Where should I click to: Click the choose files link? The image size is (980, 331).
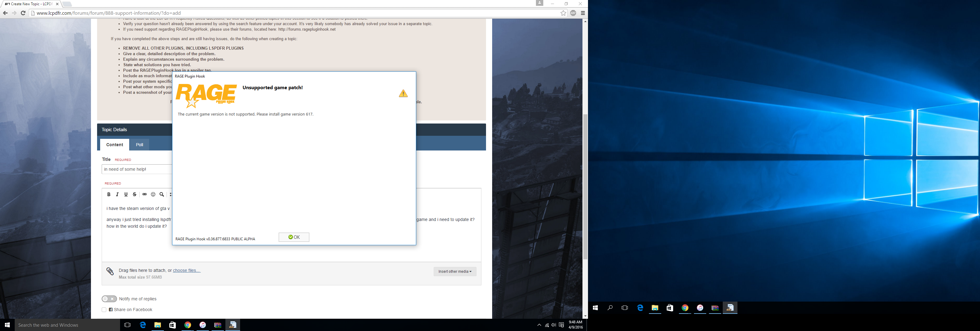[187, 270]
